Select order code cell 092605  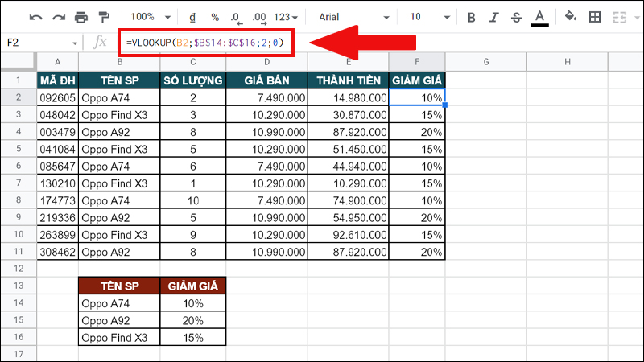click(x=57, y=97)
